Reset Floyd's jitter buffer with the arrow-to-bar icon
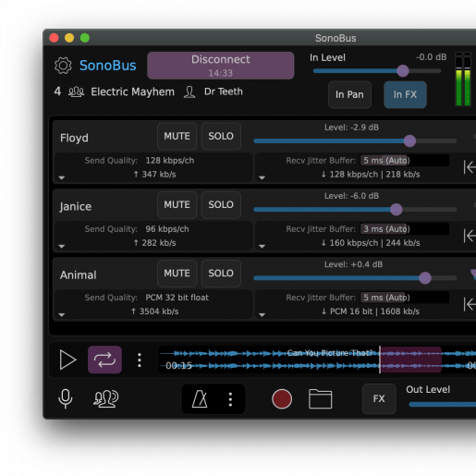 point(470,167)
